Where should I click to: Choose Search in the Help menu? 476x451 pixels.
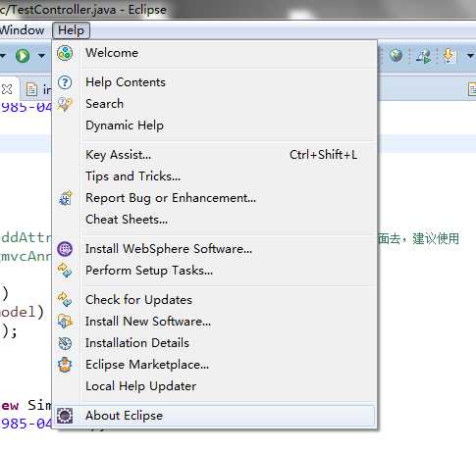pos(214,104)
